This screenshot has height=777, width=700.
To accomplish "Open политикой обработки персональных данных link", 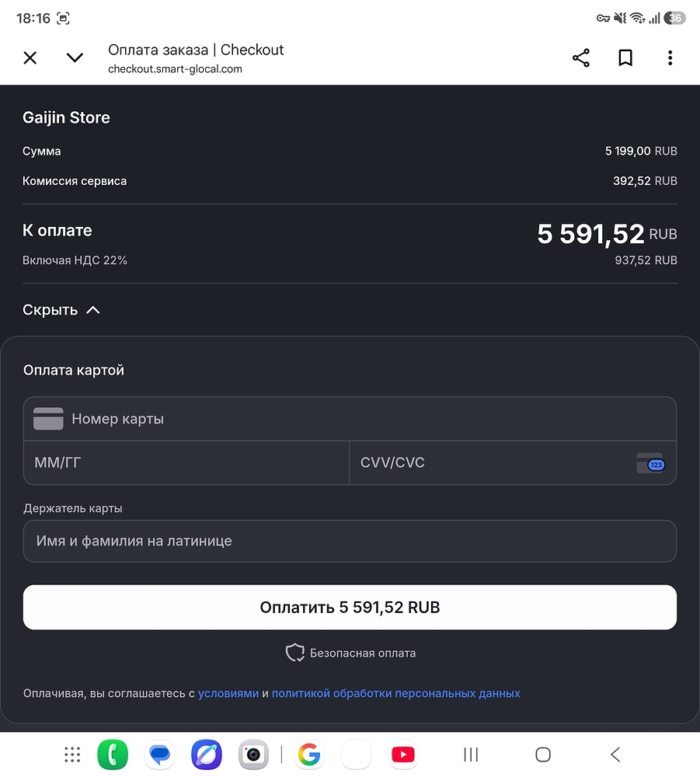I will tap(395, 693).
